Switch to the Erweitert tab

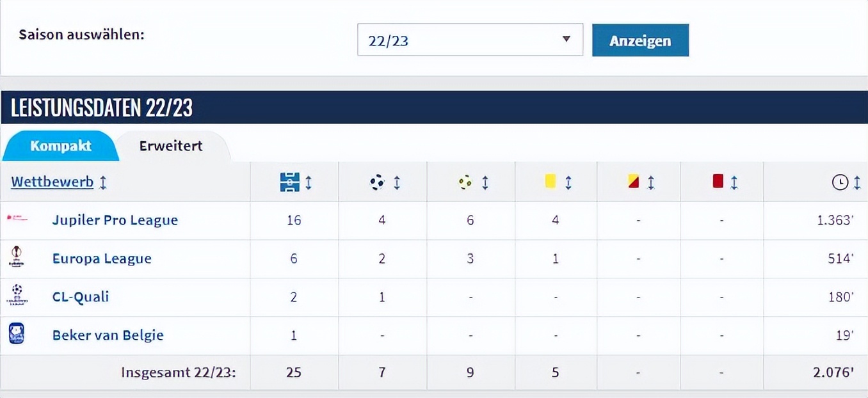coord(171,146)
